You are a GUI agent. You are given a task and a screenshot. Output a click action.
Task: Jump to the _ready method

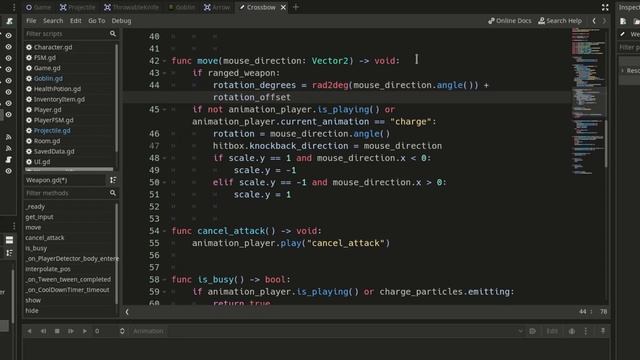click(35, 207)
